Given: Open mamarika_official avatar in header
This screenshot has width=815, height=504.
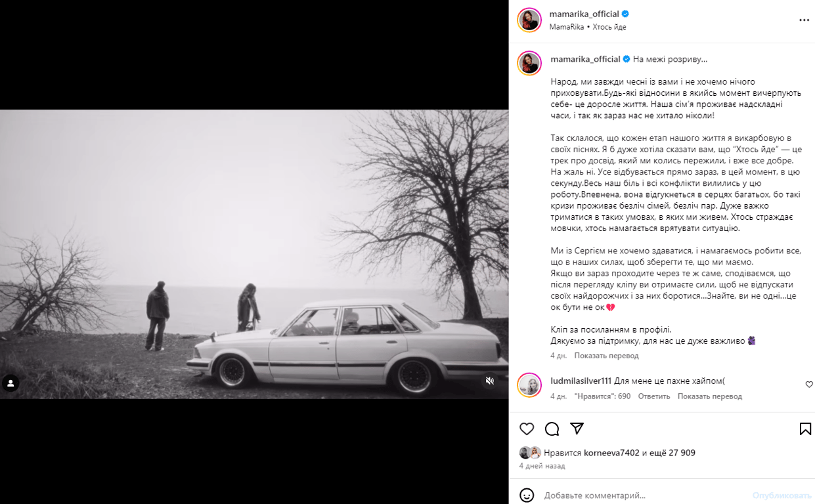Looking at the screenshot, I should coord(529,20).
